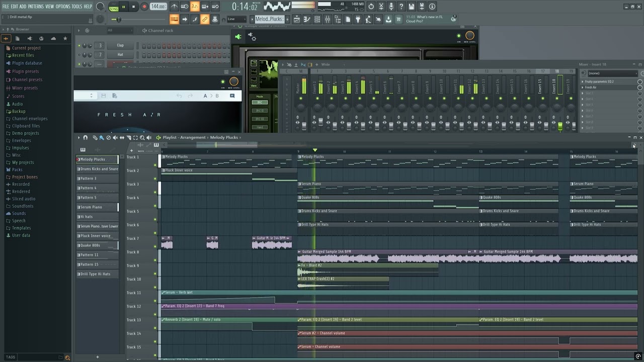Click the record button in transport
Screen dimensions: 644x362
tap(144, 7)
